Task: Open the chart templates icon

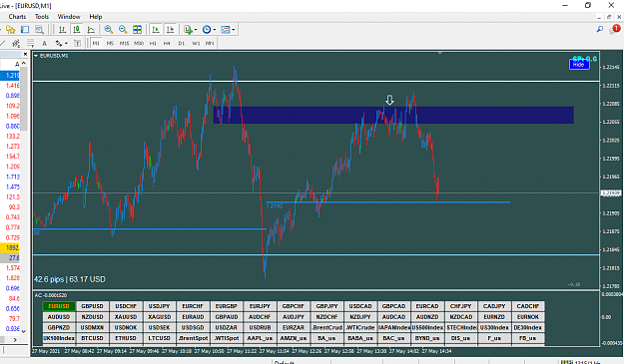Action: coord(226,29)
